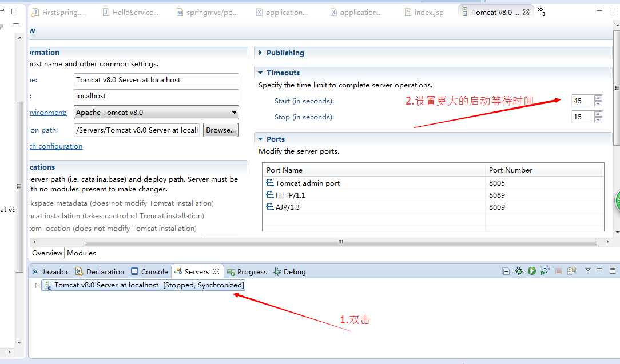Screen dimensions: 620x364
Task: Expand the Publishing section
Action: pyautogui.click(x=260, y=53)
